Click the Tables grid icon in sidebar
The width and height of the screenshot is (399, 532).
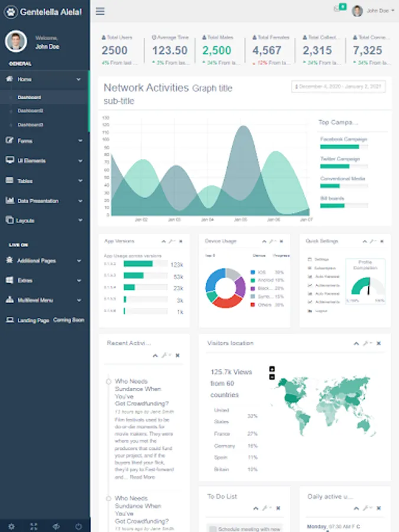[9, 180]
